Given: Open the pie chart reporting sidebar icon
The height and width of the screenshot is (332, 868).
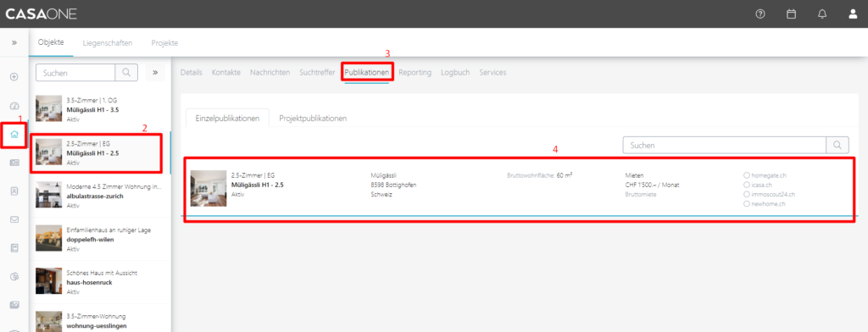Looking at the screenshot, I should (14, 276).
